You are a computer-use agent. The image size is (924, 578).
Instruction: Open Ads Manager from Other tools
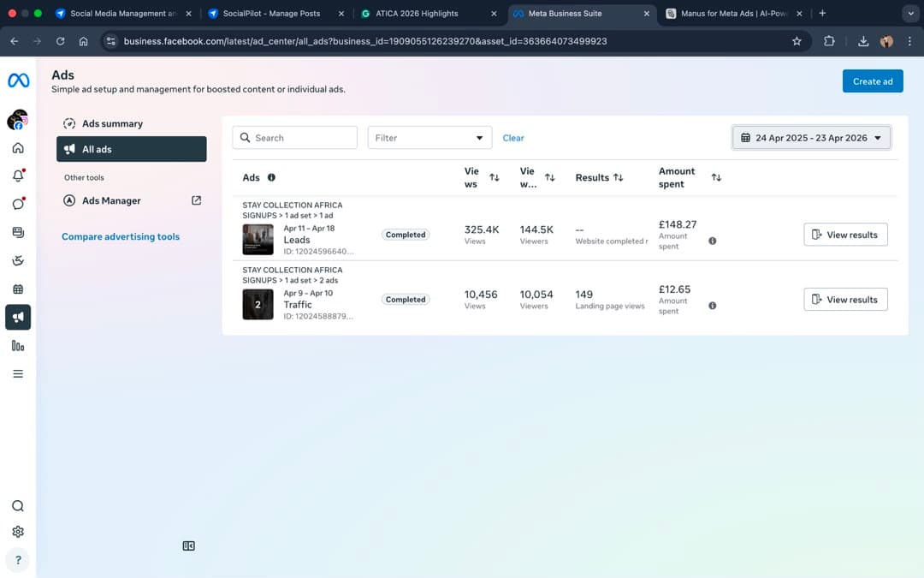click(x=132, y=200)
